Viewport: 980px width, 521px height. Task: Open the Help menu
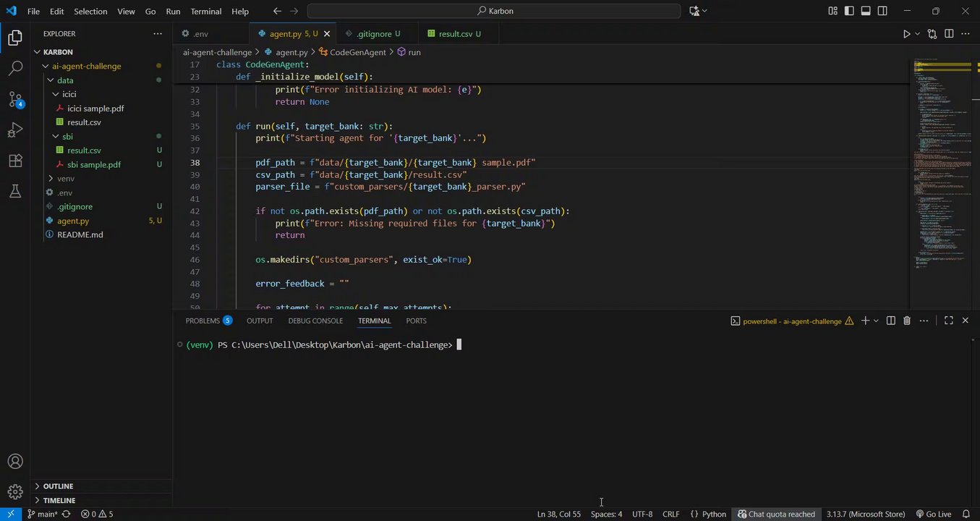[x=240, y=11]
